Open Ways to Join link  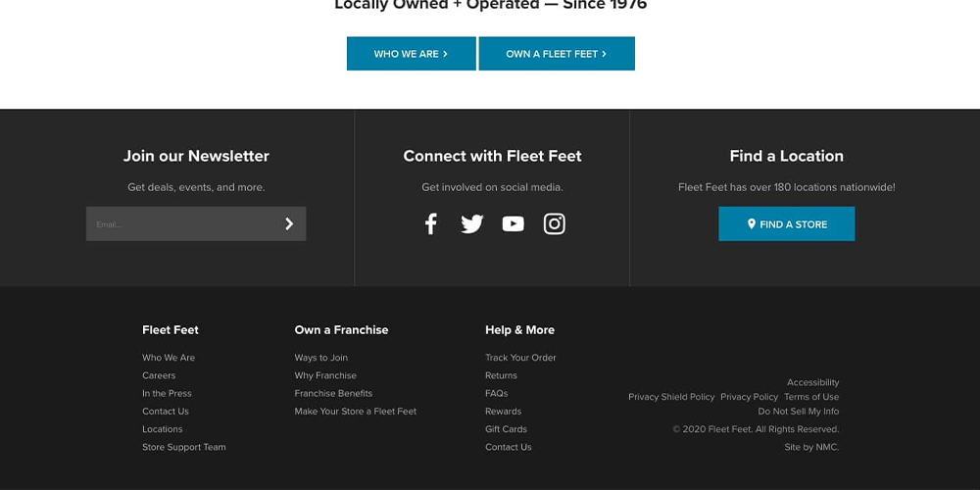(x=321, y=358)
